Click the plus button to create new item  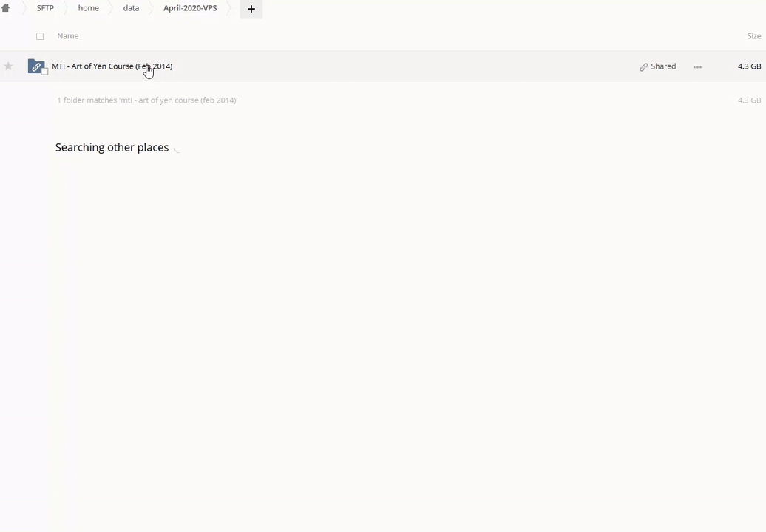pyautogui.click(x=251, y=9)
